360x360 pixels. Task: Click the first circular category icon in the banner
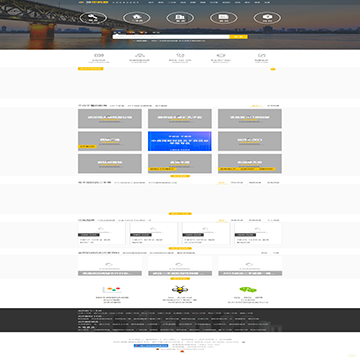(93, 18)
